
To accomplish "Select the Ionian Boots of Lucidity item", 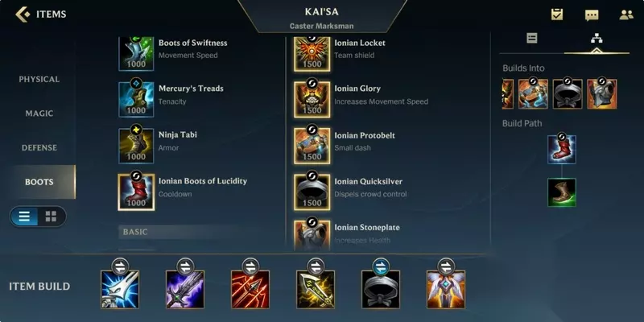I will pos(183,192).
